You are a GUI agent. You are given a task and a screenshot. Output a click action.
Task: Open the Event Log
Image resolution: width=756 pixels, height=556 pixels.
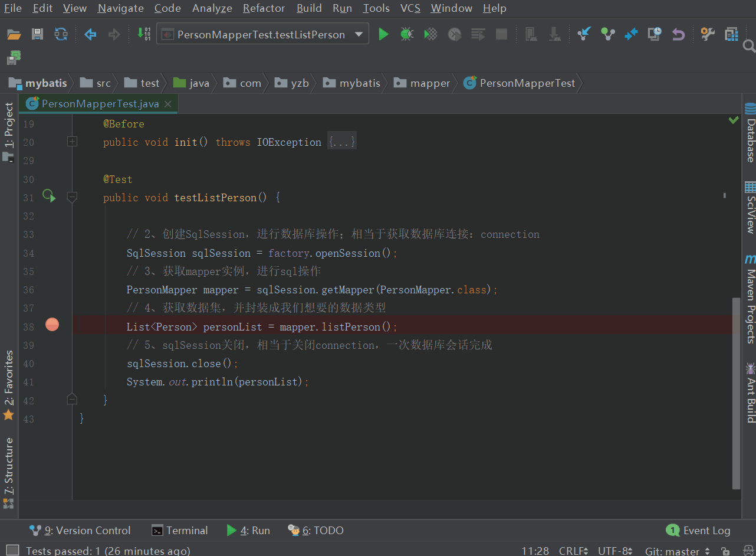(x=698, y=531)
